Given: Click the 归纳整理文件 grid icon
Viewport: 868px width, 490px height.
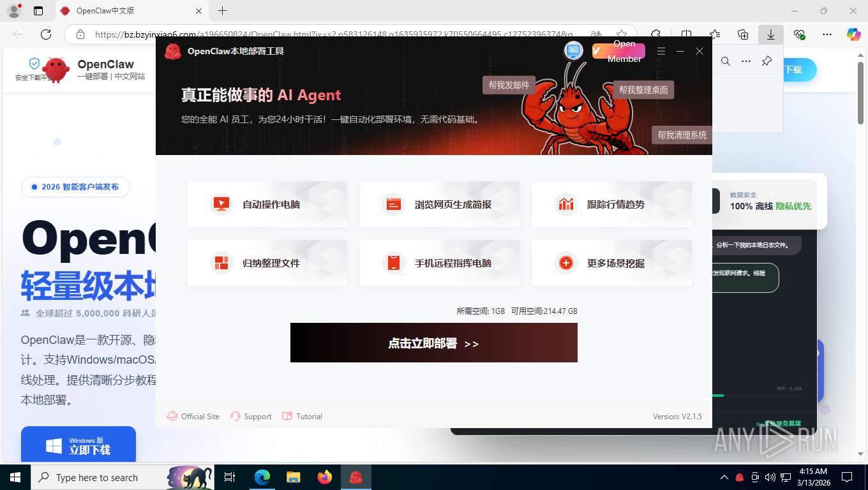Looking at the screenshot, I should (x=221, y=263).
